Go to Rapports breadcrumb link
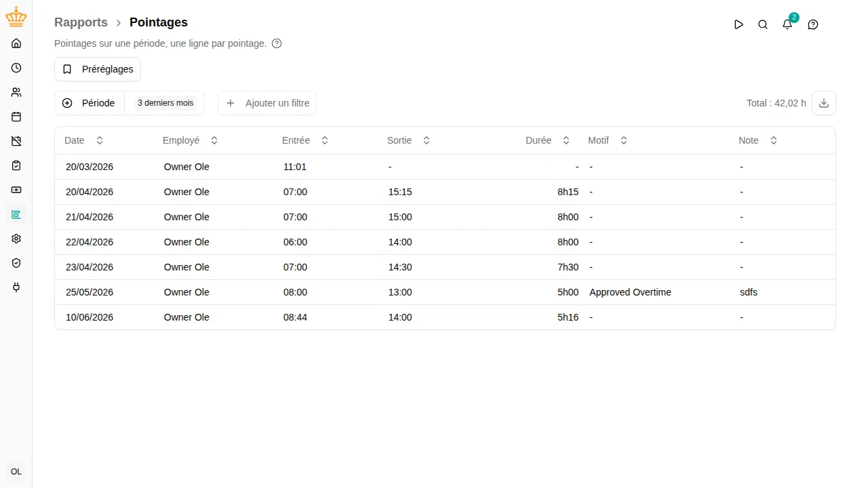This screenshot has width=868, height=488. pos(81,22)
